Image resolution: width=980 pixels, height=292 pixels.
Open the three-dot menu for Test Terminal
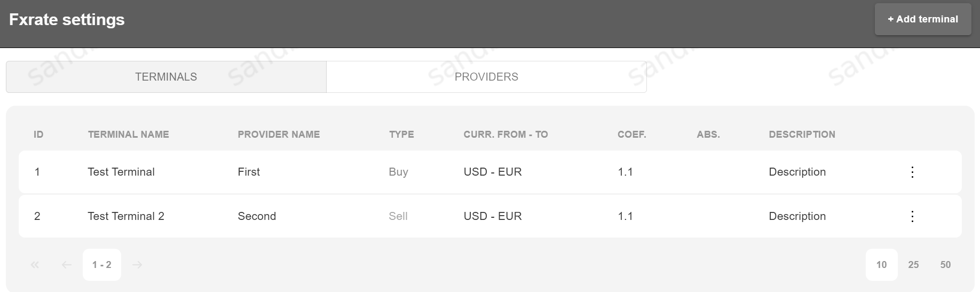[912, 172]
